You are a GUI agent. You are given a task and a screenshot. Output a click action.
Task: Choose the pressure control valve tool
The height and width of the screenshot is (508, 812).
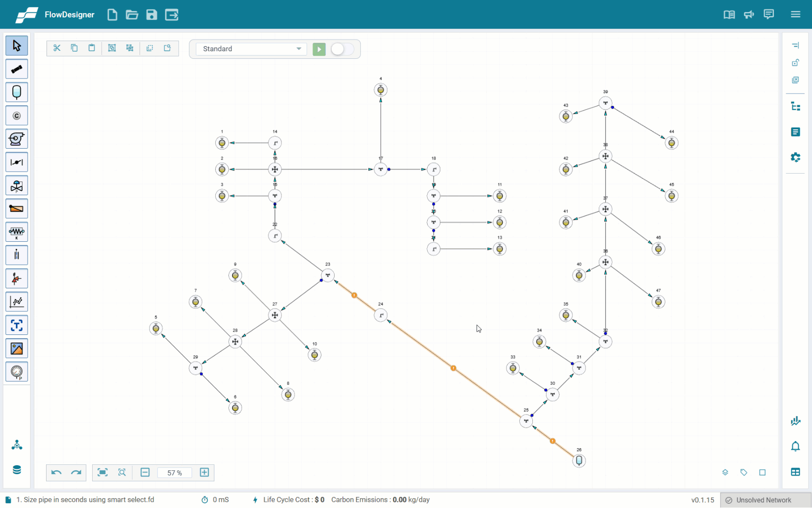[16, 185]
